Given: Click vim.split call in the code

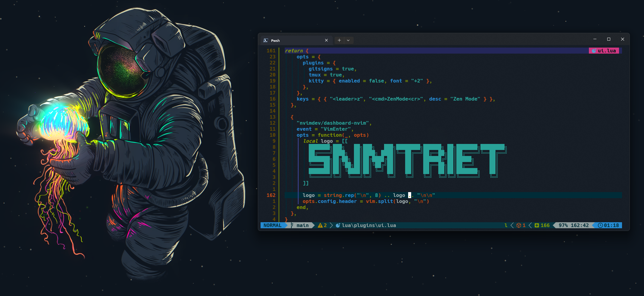Looking at the screenshot, I should 380,201.
